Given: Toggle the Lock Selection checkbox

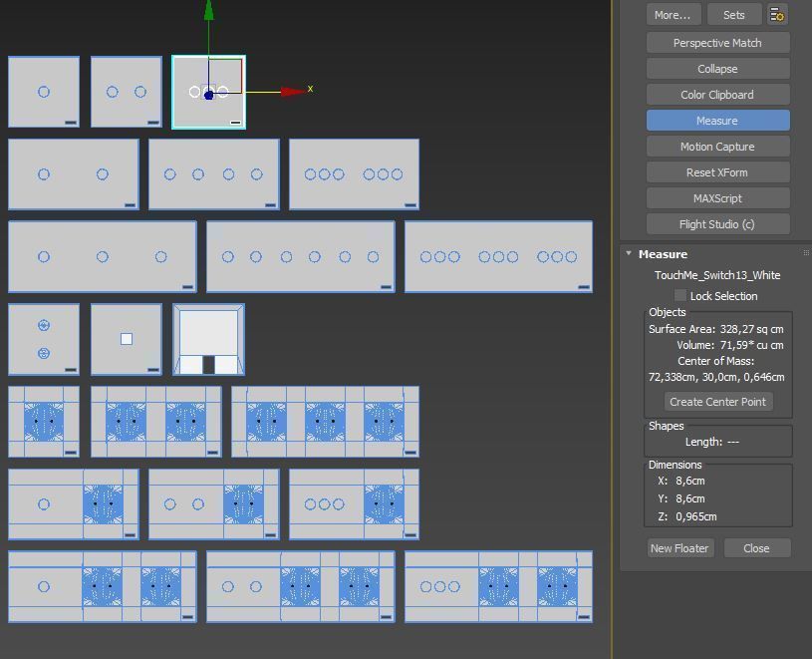Looking at the screenshot, I should point(679,295).
